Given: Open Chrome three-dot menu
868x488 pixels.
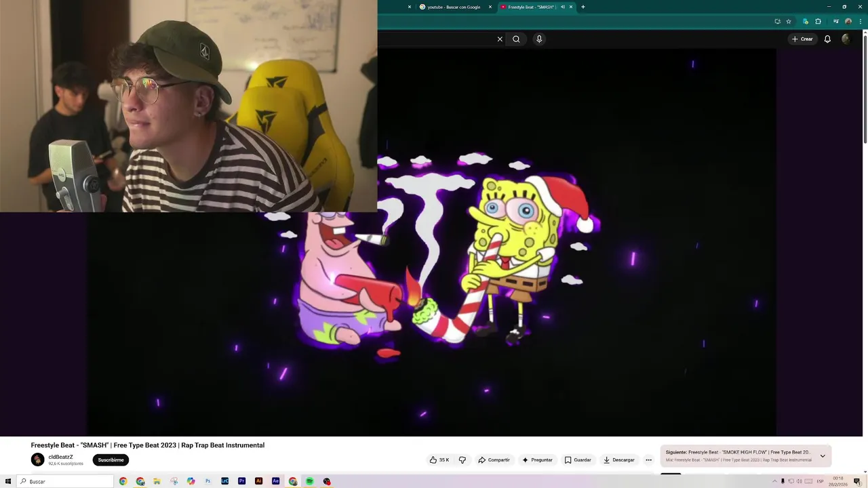Looking at the screenshot, I should coord(861,21).
